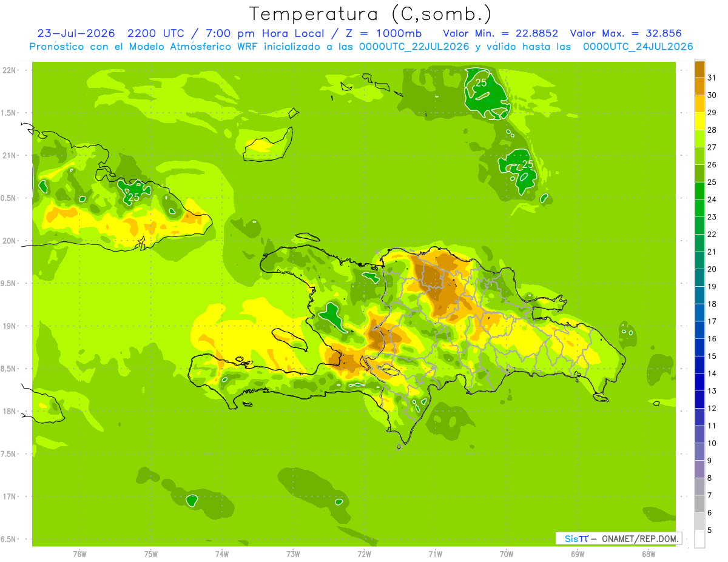The image size is (728, 562).
Task: Click the 20N latitude label
Action: click(9, 241)
